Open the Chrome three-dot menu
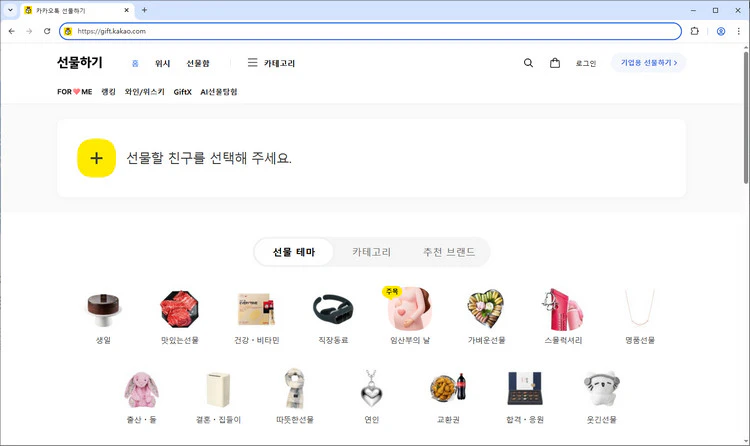This screenshot has width=750, height=446. pos(739,31)
